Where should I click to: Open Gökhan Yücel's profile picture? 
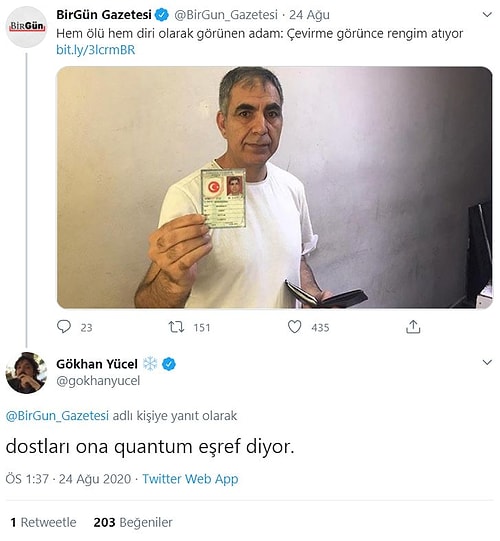click(x=27, y=373)
